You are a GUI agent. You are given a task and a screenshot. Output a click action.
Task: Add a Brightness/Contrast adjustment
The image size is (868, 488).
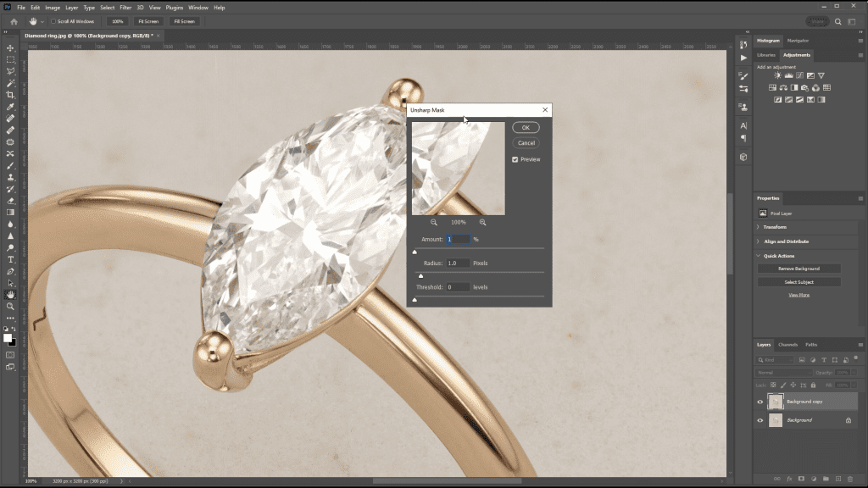[778, 75]
